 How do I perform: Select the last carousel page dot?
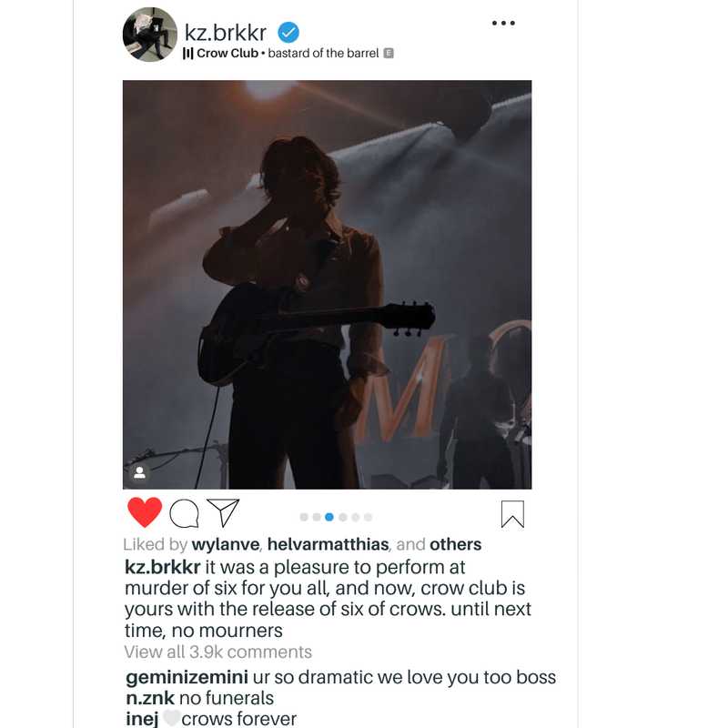tap(369, 517)
